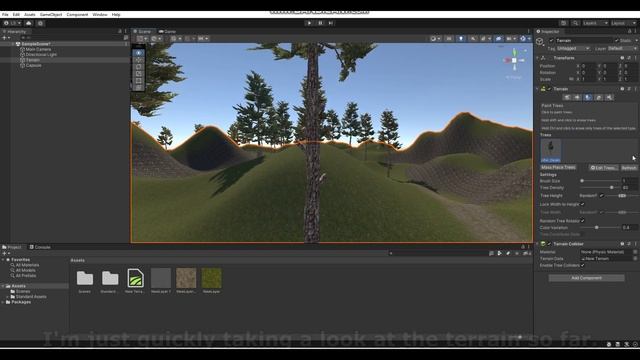Open Transform component help icon
The image size is (640, 360).
[622, 58]
